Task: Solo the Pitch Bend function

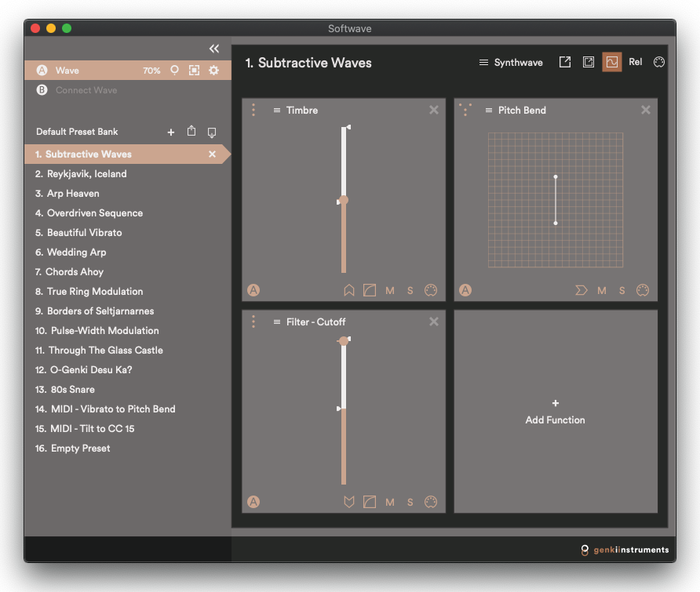Action: pyautogui.click(x=622, y=291)
